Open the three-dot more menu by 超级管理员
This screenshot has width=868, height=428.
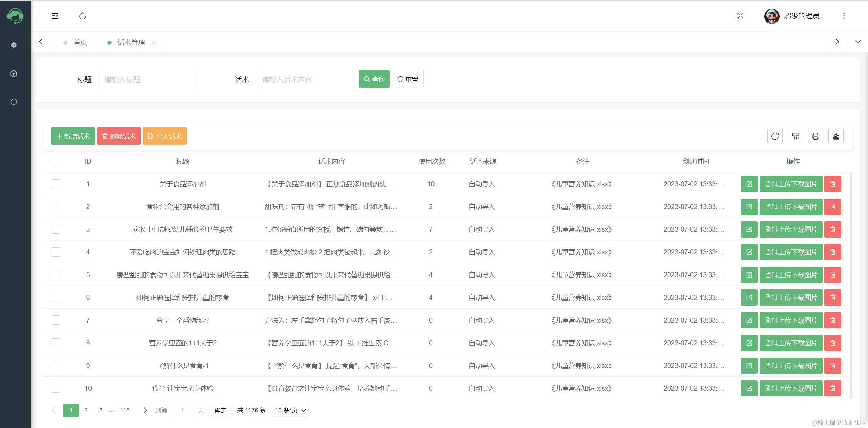coord(844,16)
